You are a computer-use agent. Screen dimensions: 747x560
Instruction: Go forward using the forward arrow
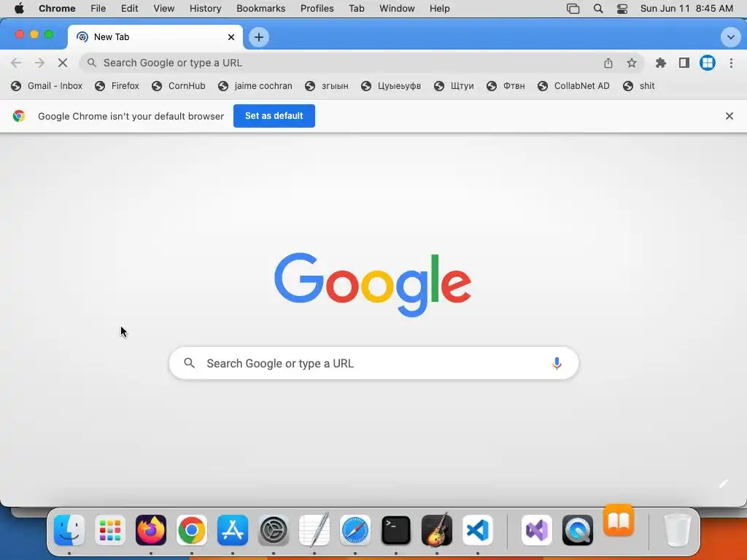coord(39,63)
